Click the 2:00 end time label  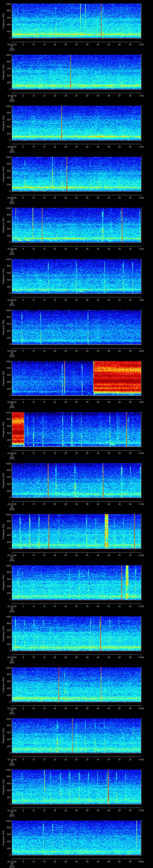click(x=141, y=44)
